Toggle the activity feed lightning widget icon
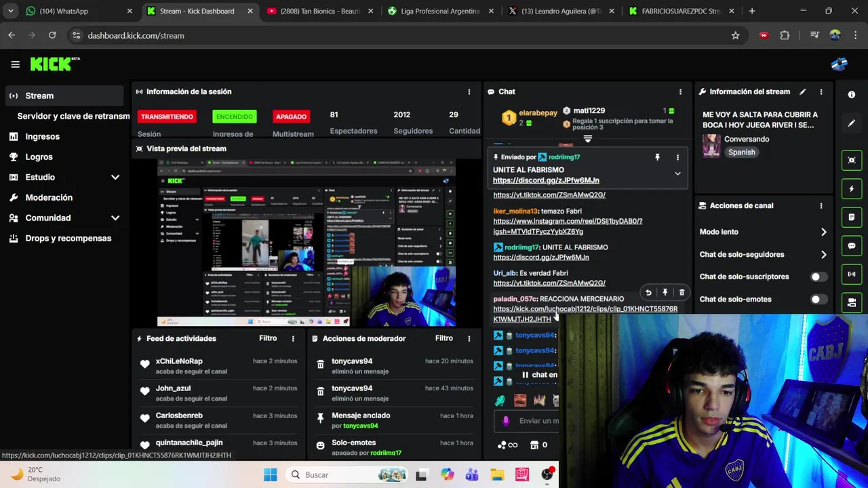868x488 pixels. coord(852,188)
